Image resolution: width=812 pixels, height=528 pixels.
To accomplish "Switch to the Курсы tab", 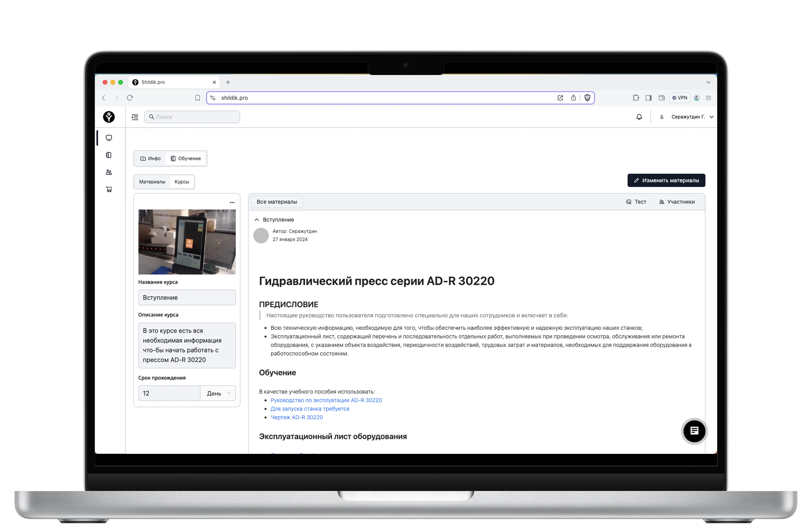I will (182, 182).
